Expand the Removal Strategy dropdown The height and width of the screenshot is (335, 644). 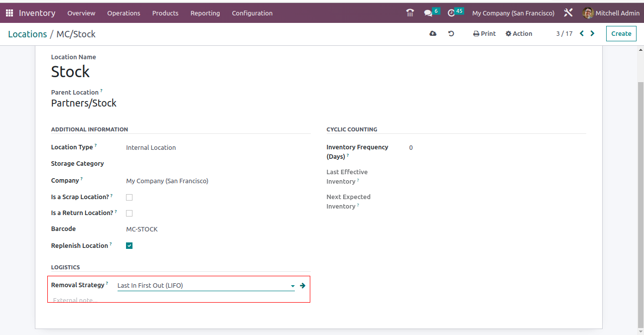[292, 286]
